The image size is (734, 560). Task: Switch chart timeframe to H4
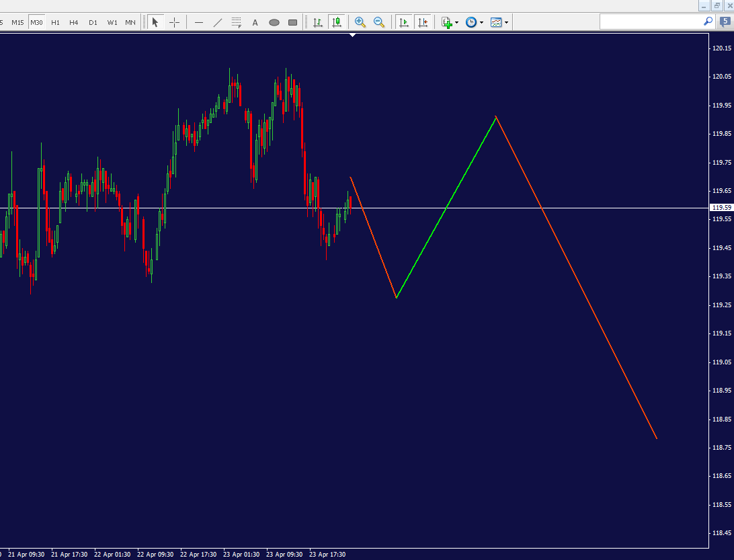[x=73, y=22]
